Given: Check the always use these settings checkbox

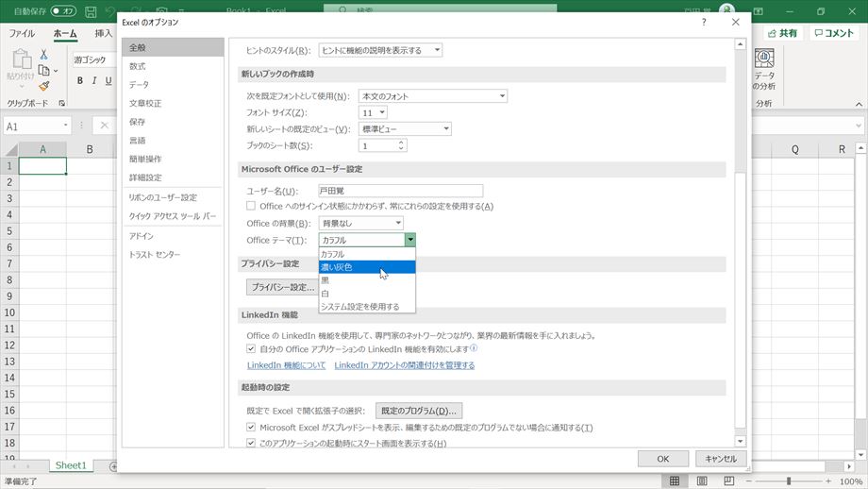Looking at the screenshot, I should coord(251,206).
